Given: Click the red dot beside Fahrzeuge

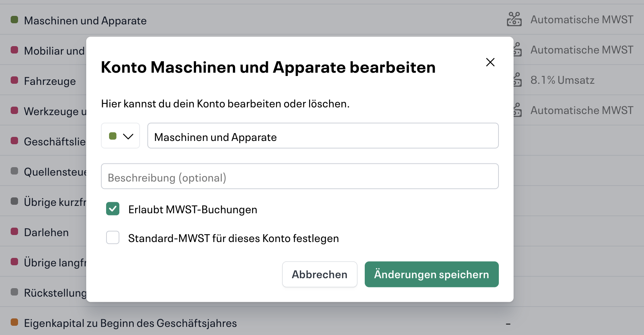Looking at the screenshot, I should click(15, 80).
